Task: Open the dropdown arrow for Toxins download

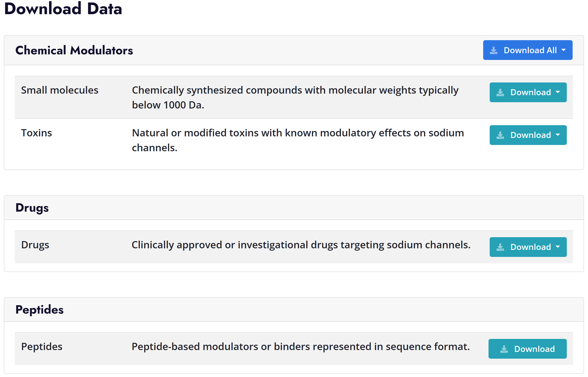Action: point(558,135)
